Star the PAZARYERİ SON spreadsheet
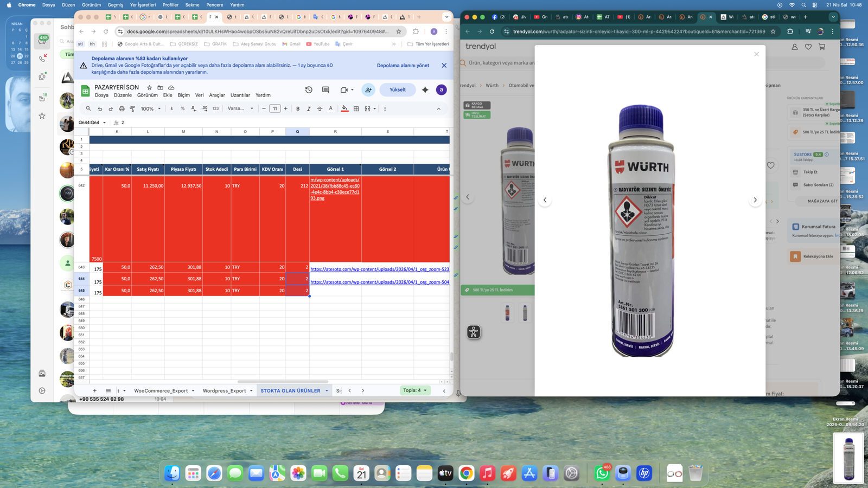 [x=149, y=87]
